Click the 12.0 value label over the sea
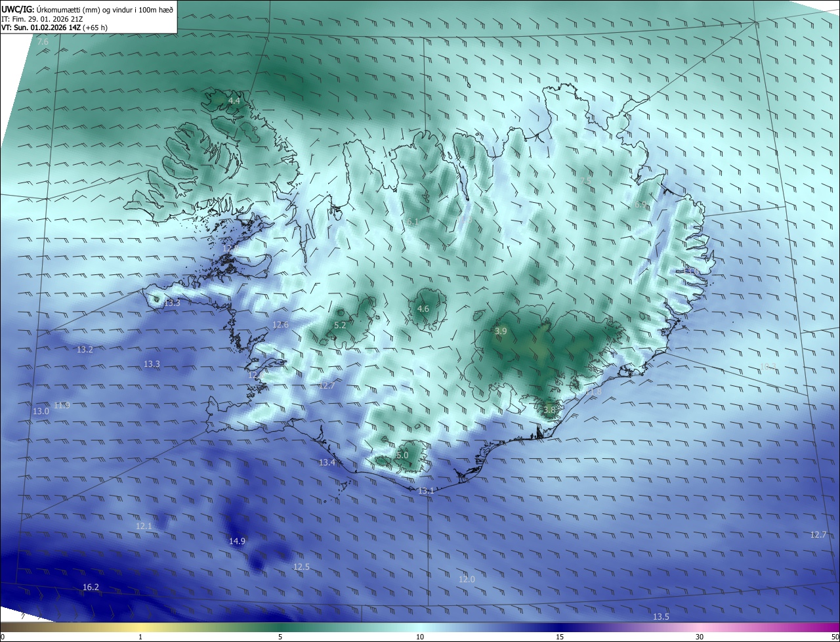Image resolution: width=840 pixels, height=642 pixels. click(x=467, y=580)
